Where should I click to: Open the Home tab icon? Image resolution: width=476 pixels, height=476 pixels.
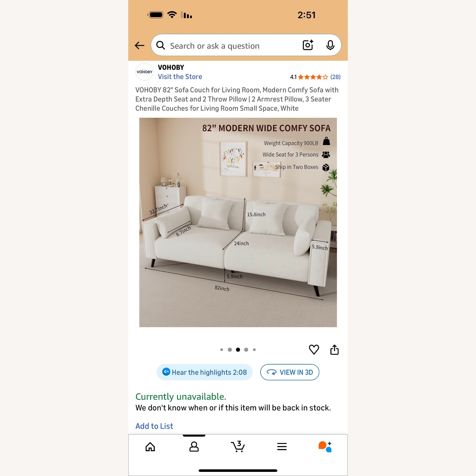click(150, 447)
